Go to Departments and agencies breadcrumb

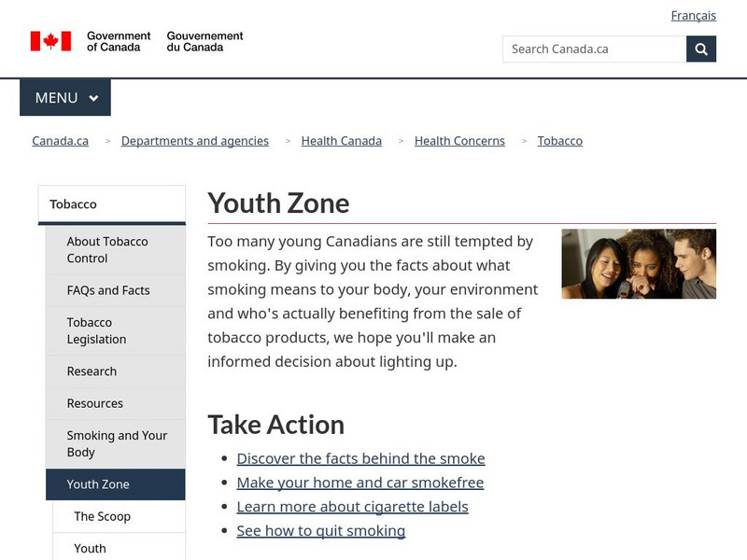(195, 141)
